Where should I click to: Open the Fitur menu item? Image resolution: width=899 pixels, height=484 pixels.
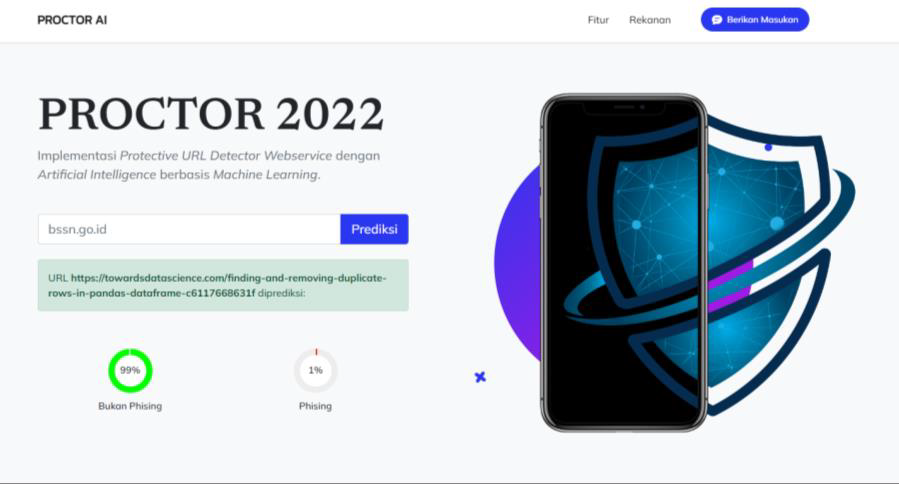[598, 20]
